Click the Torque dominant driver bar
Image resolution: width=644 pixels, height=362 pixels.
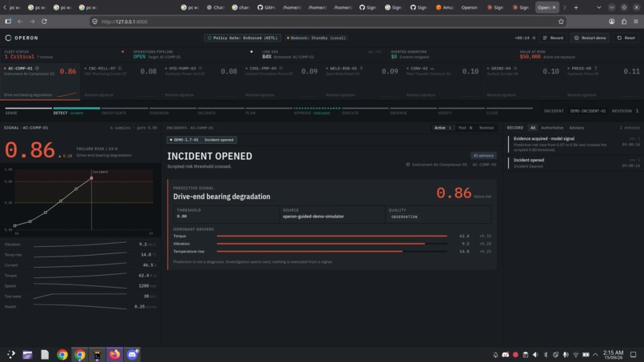coord(332,236)
